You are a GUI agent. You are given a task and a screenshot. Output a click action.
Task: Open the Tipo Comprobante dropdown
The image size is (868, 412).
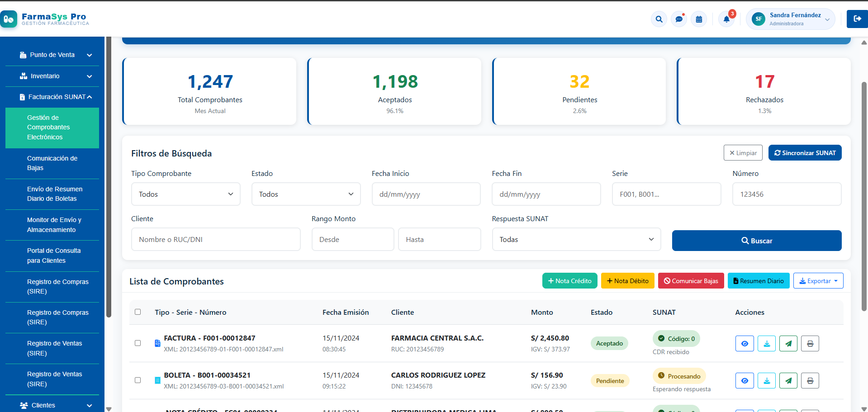(185, 194)
